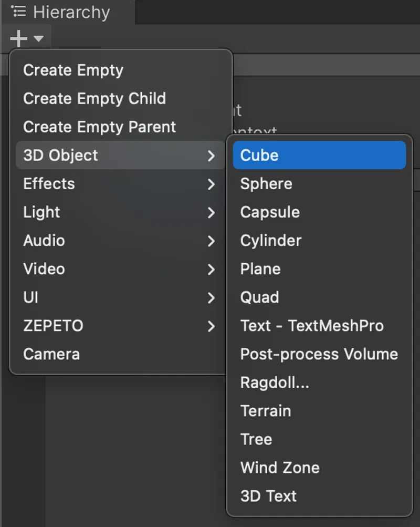Screen dimensions: 420x527
Task: Create a Capsule object
Action: coord(269,212)
